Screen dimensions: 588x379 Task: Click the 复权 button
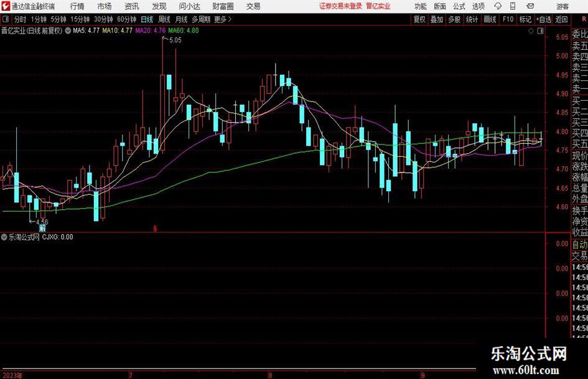coord(419,19)
